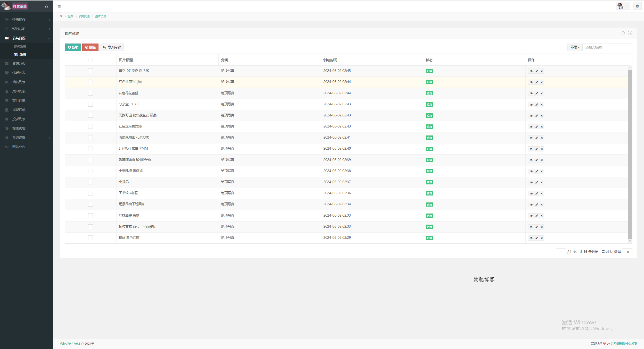
Task: Open the trash icon in top bar
Action: coord(637,6)
